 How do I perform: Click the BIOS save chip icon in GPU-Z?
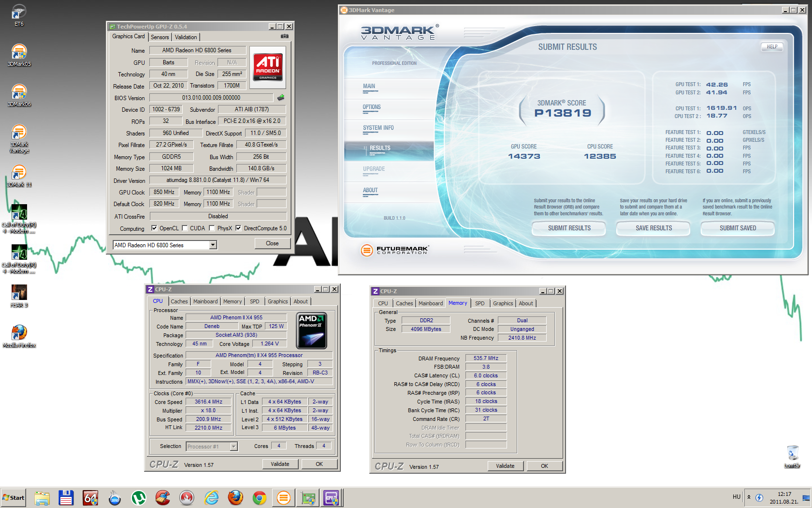tap(281, 98)
